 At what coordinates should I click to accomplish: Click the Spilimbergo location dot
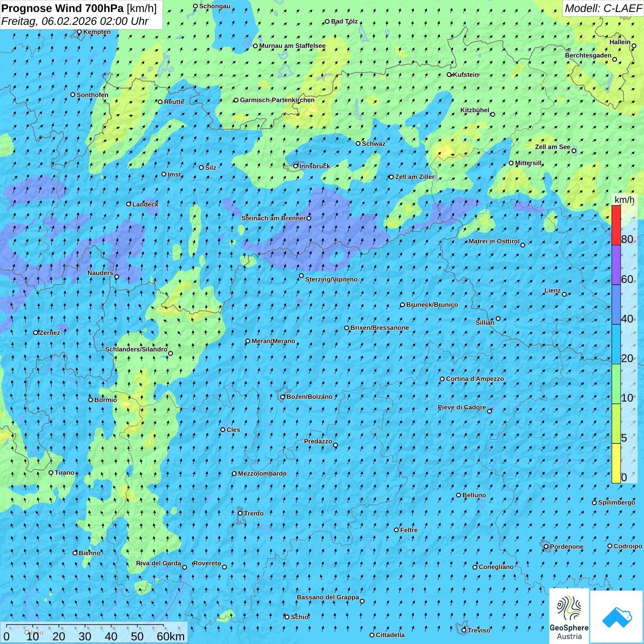coord(594,503)
